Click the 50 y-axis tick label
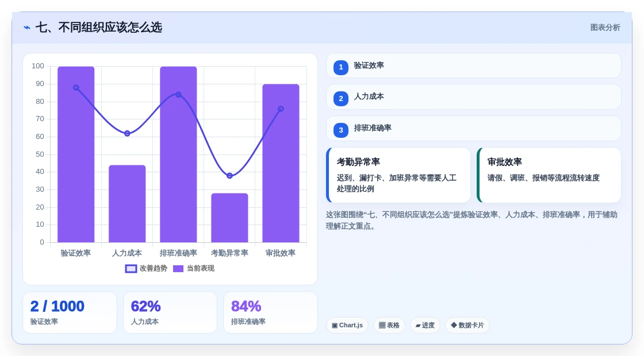The width and height of the screenshot is (644, 356). (x=40, y=154)
